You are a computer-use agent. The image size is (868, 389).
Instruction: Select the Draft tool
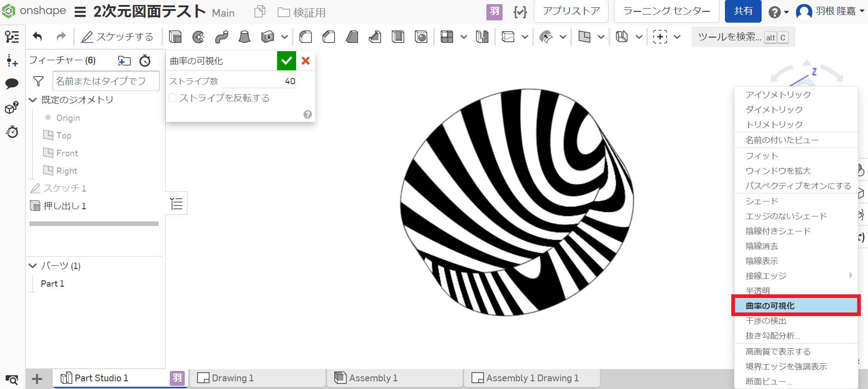pyautogui.click(x=352, y=37)
